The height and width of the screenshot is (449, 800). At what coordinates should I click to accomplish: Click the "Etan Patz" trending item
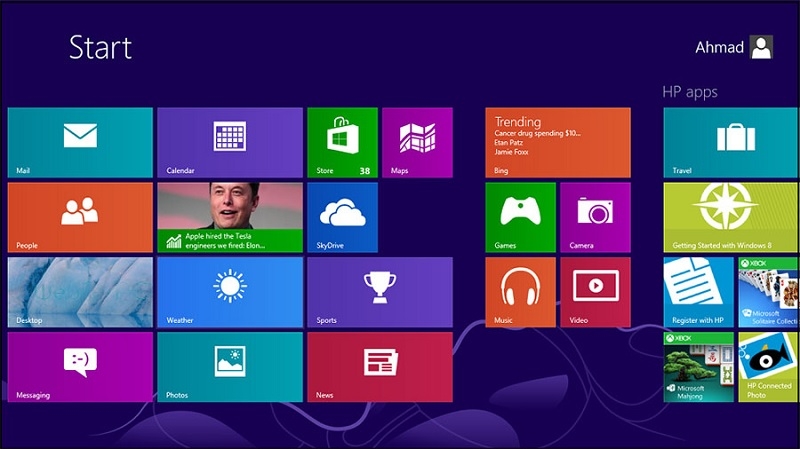(508, 142)
